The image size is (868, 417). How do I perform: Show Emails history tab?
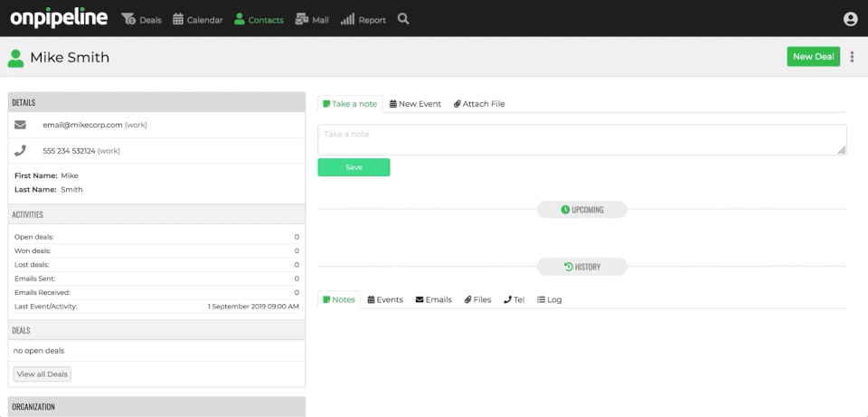434,299
